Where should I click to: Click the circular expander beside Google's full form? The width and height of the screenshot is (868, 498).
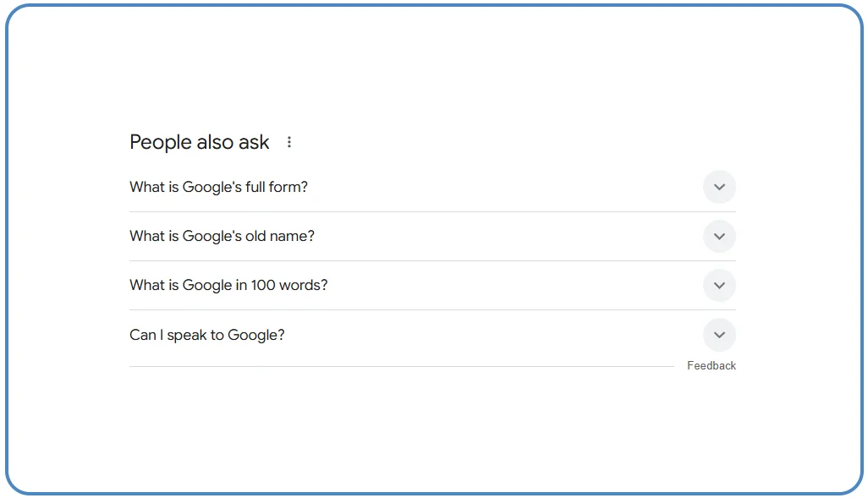[719, 187]
